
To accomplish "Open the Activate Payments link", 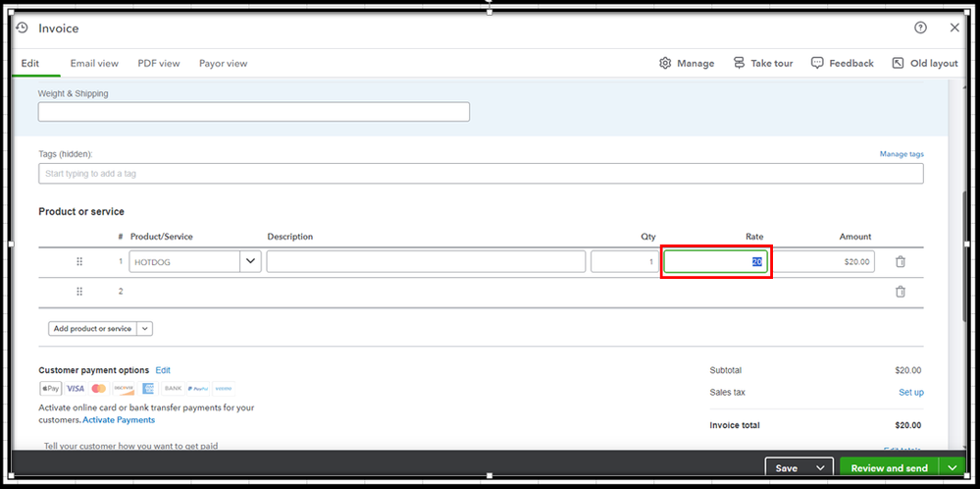I will pos(119,419).
